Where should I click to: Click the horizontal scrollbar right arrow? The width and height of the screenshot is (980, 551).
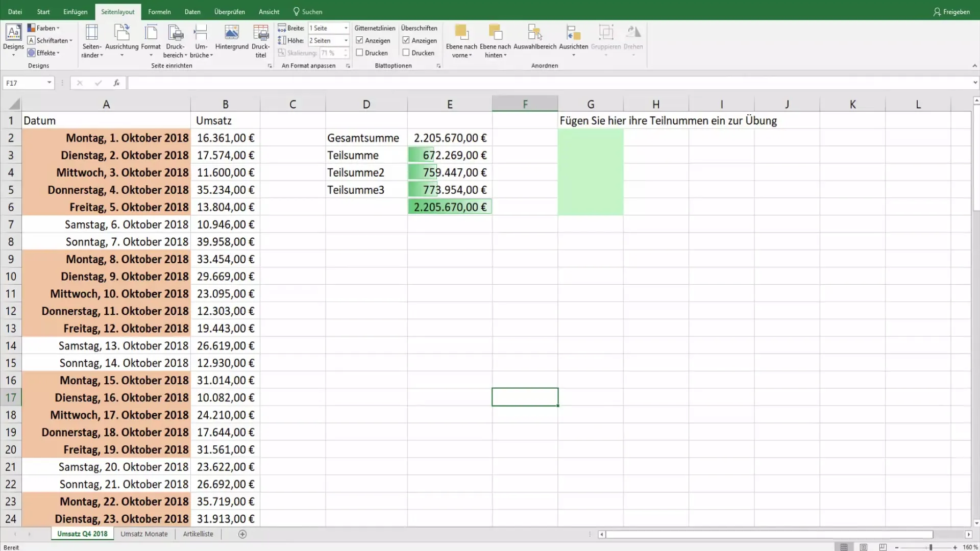[968, 534]
